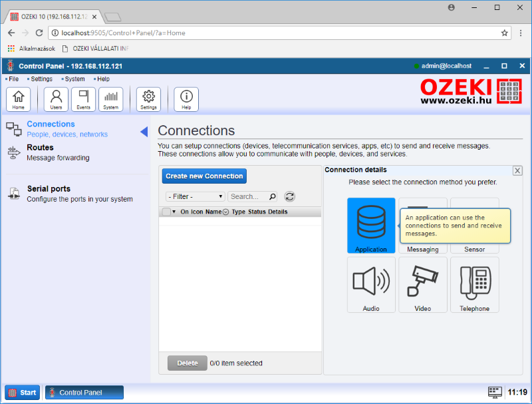This screenshot has height=404, width=532.
Task: Open Alkalmazások bookmarks apps
Action: pyautogui.click(x=31, y=49)
